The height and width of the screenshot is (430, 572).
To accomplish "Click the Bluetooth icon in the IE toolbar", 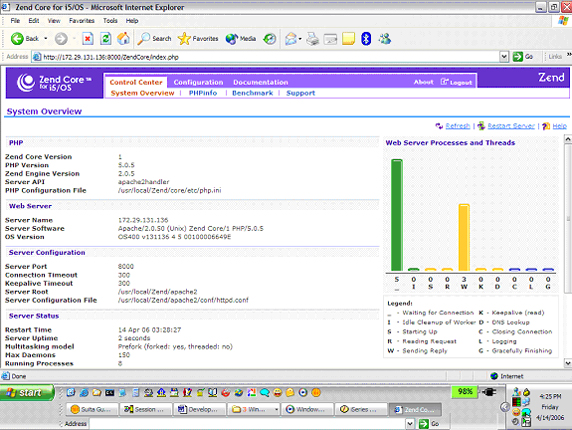I will (x=366, y=39).
